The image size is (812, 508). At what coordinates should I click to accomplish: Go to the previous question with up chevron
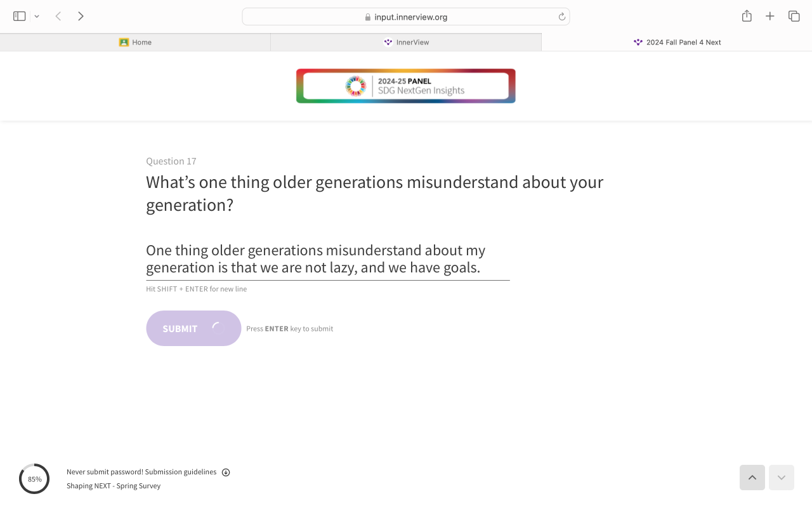(752, 478)
